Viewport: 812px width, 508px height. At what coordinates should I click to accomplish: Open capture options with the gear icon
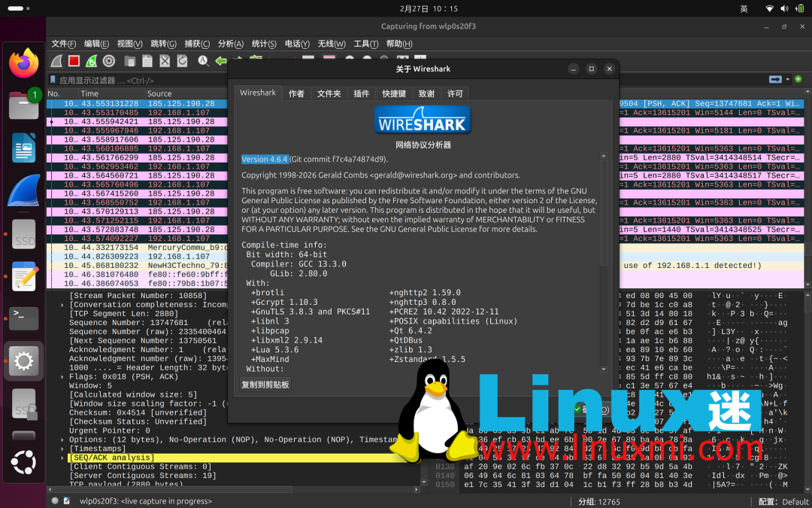[x=109, y=61]
